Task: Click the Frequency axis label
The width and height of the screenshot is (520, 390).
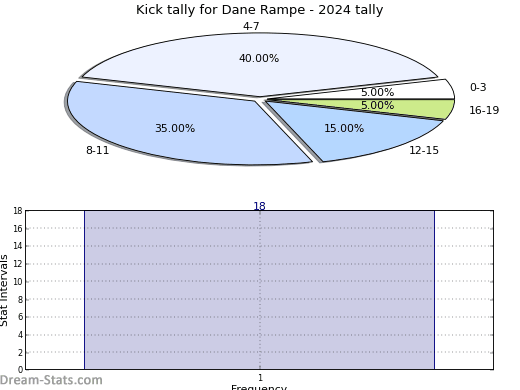Action: [259, 387]
